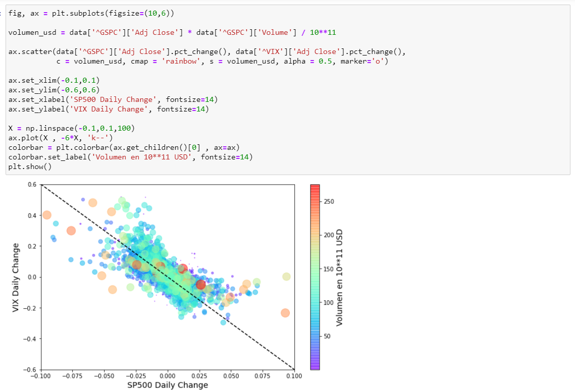Click the plt.subplots figsize code line
This screenshot has width=575, height=392.
click(x=91, y=13)
